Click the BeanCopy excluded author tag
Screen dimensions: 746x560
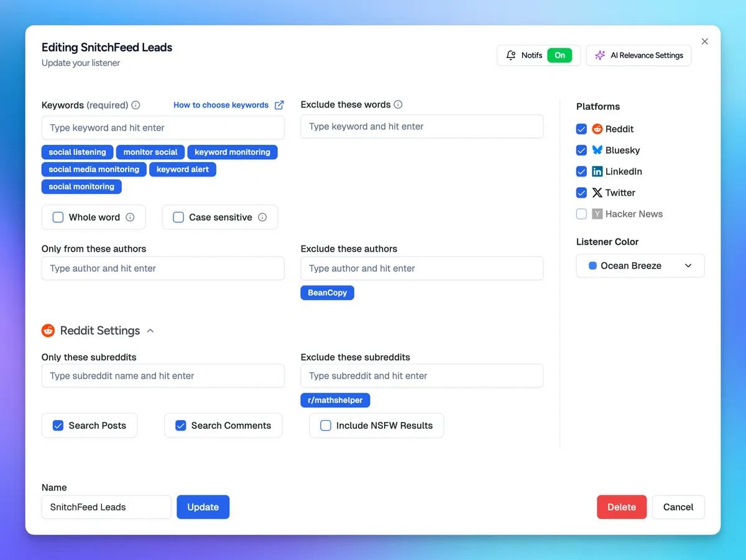pyautogui.click(x=328, y=293)
